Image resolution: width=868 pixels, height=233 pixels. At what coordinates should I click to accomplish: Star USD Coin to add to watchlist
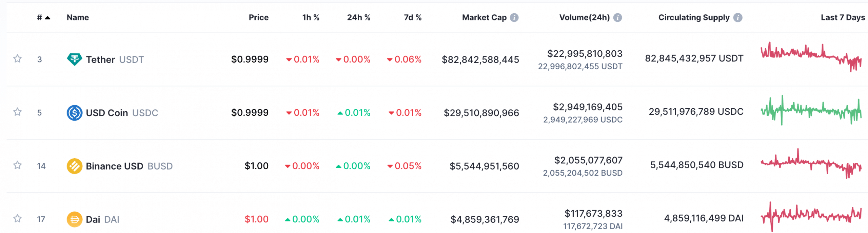click(x=18, y=112)
